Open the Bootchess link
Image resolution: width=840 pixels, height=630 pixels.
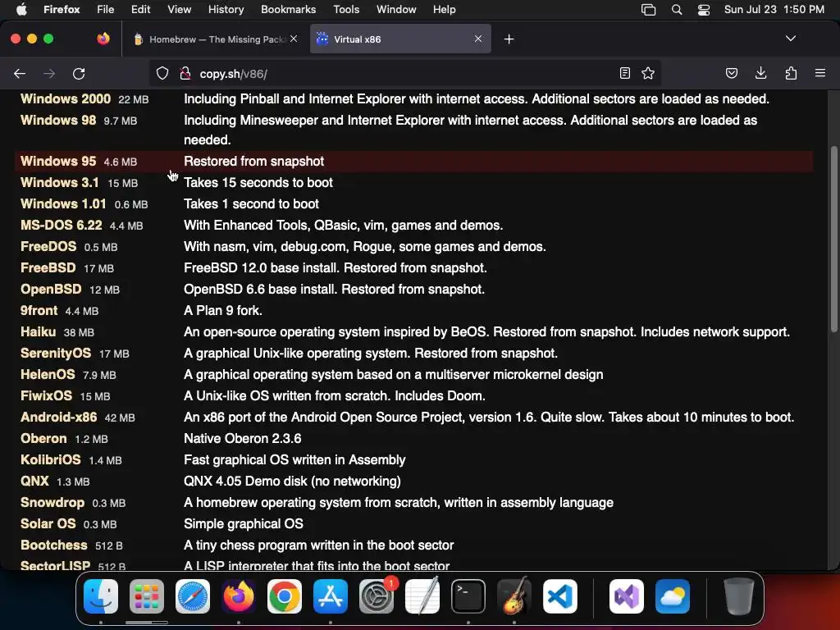pos(53,546)
